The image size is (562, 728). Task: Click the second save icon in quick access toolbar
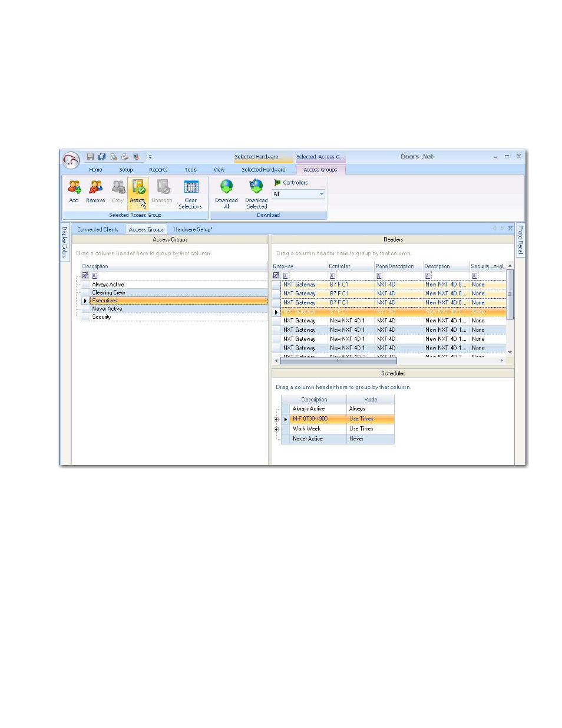[x=101, y=157]
